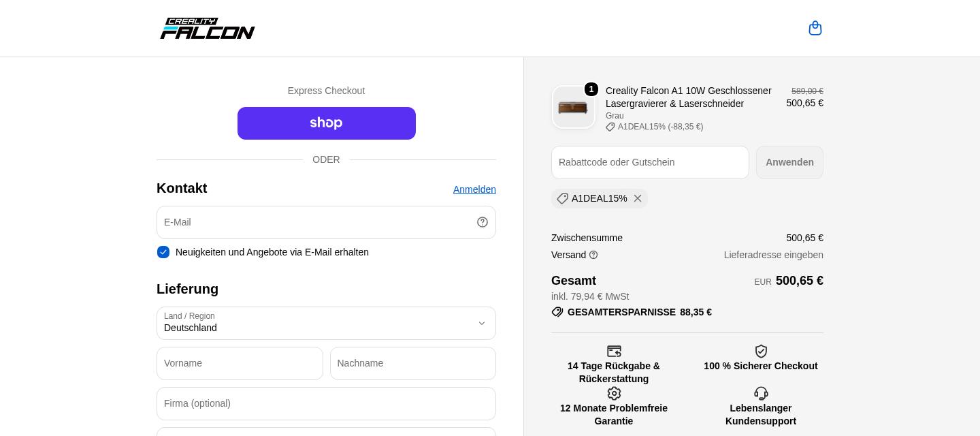This screenshot has height=436, width=980.
Task: Click the return and refund wallet icon
Action: point(614,352)
